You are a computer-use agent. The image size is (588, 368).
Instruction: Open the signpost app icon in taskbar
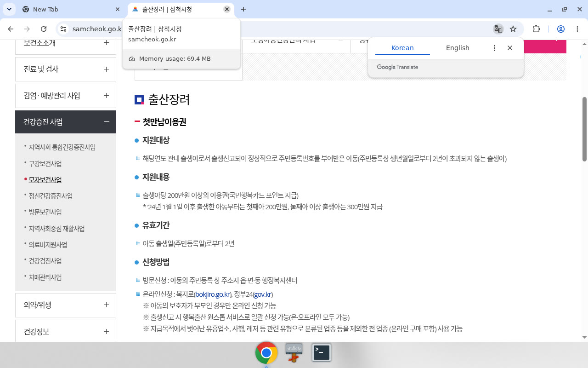pyautogui.click(x=294, y=353)
